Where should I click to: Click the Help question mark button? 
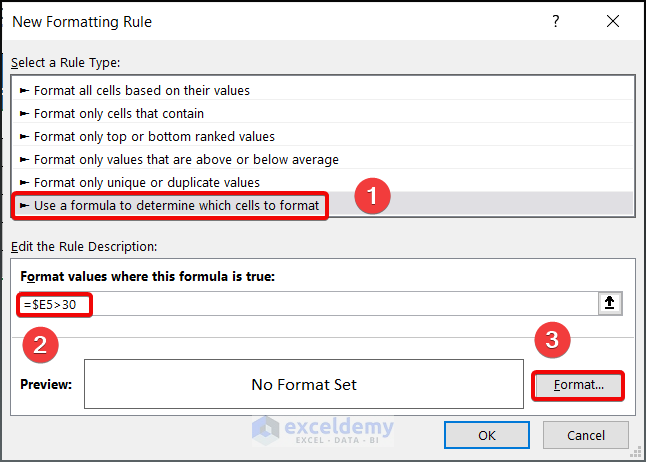[x=556, y=21]
